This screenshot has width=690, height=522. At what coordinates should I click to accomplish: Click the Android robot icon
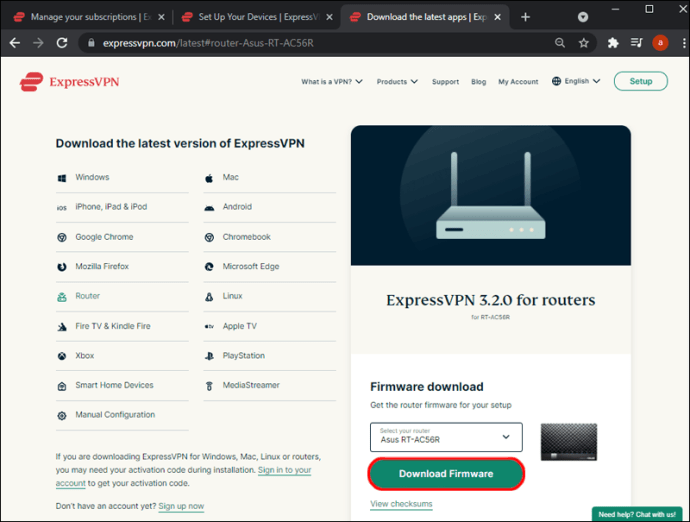pyautogui.click(x=209, y=208)
